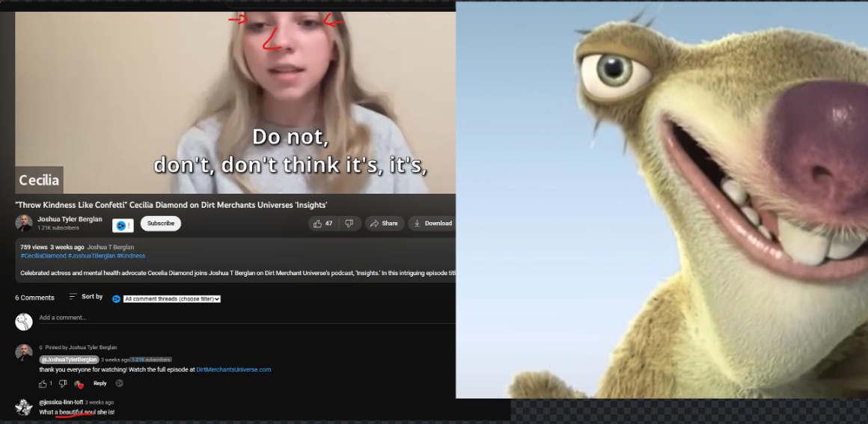The width and height of the screenshot is (868, 424).
Task: Click the '759 views' text in the description
Action: (34, 248)
